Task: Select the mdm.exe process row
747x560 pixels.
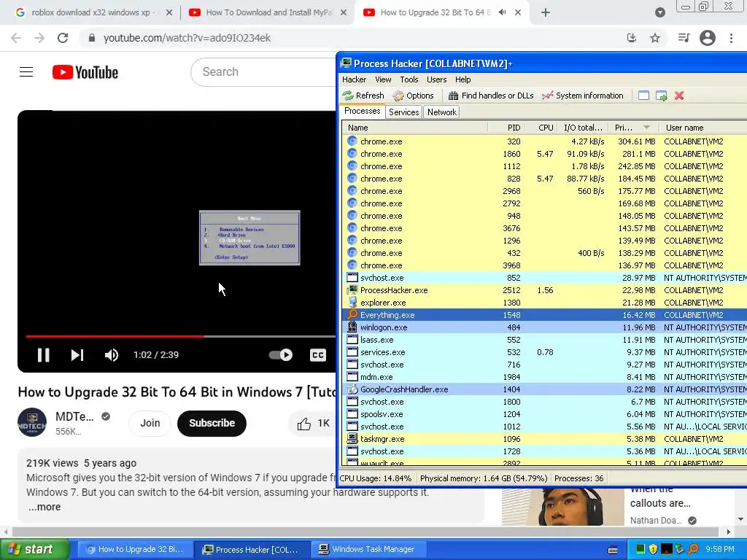Action: [x=544, y=377]
